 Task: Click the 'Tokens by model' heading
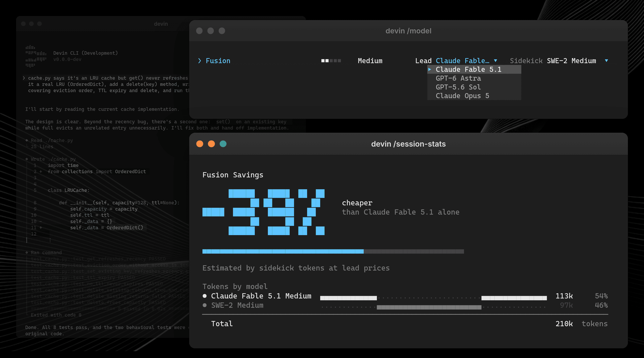(235, 286)
